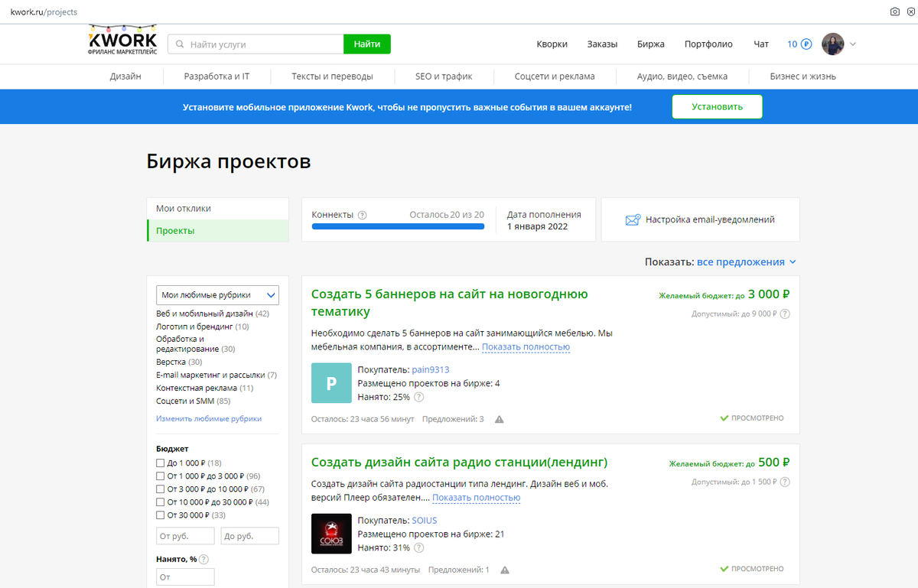Click the pain9313 buyer avatar

pyautogui.click(x=331, y=383)
